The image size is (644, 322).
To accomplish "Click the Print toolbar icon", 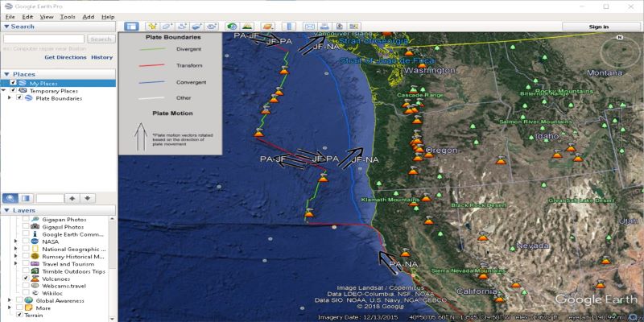I will click(x=325, y=27).
